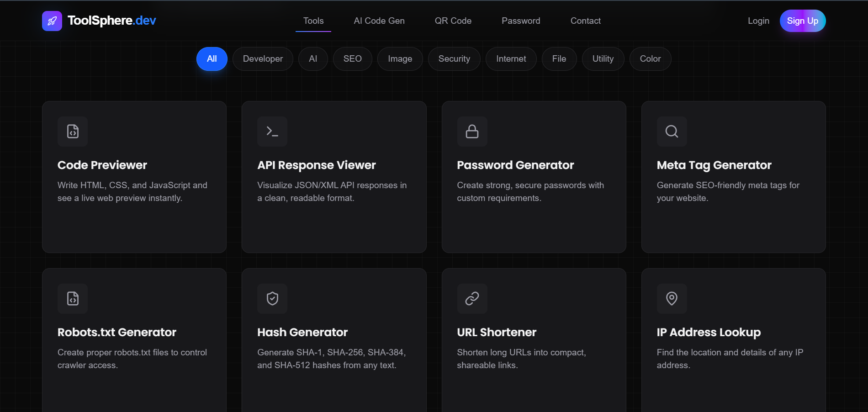Select the AI category filter
The width and height of the screenshot is (868, 412).
click(313, 58)
